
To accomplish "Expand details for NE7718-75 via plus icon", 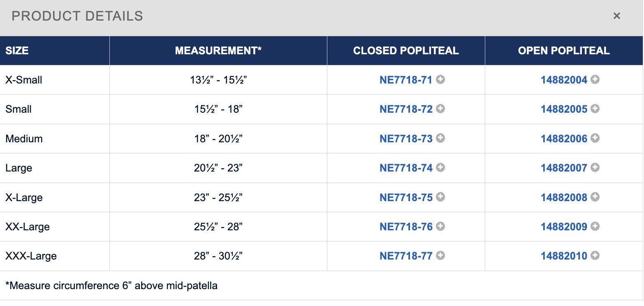I will pyautogui.click(x=440, y=197).
